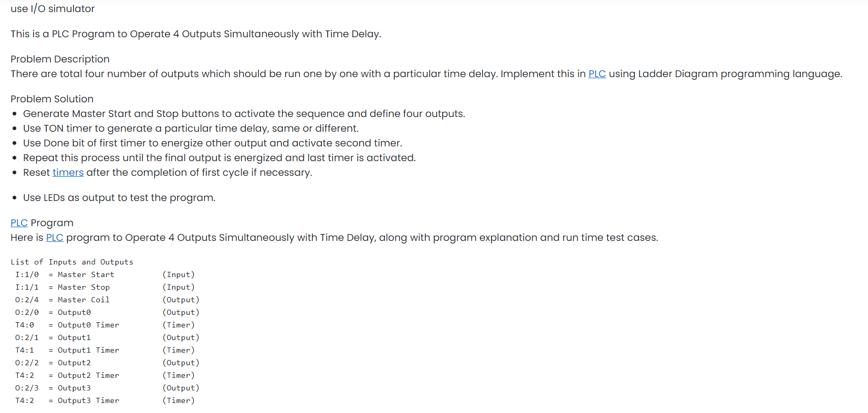This screenshot has height=413, width=868.
Task: Click the 'Generate Master Start and Stop buttons' bullet
Action: tap(244, 114)
